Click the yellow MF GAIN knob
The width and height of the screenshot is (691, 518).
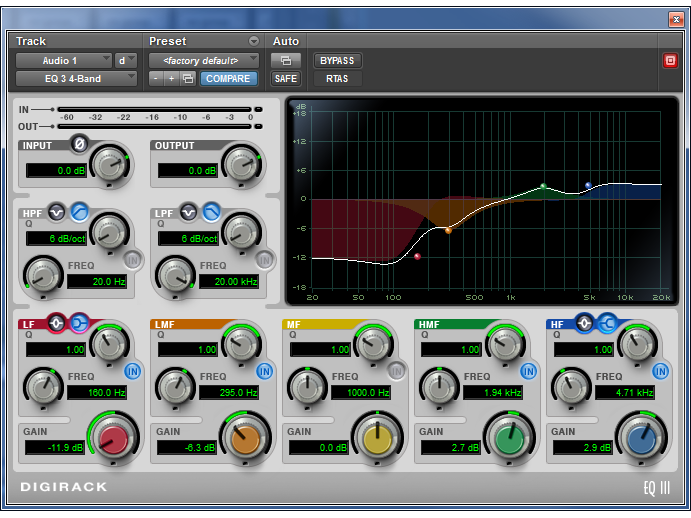377,438
